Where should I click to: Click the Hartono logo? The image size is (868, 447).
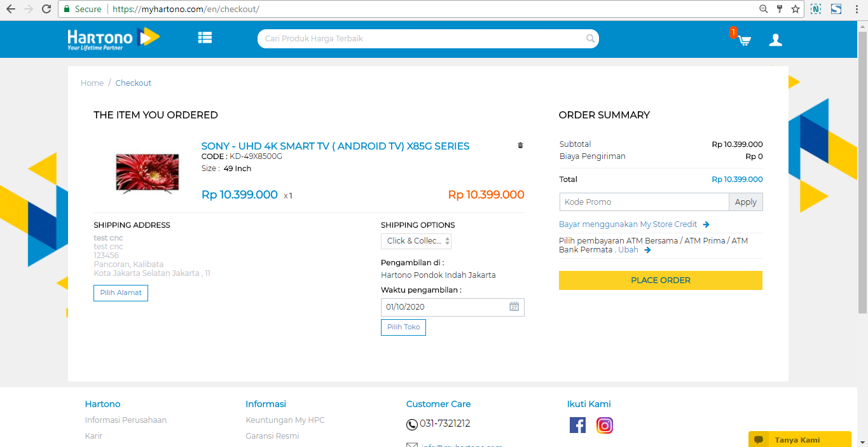(x=113, y=38)
